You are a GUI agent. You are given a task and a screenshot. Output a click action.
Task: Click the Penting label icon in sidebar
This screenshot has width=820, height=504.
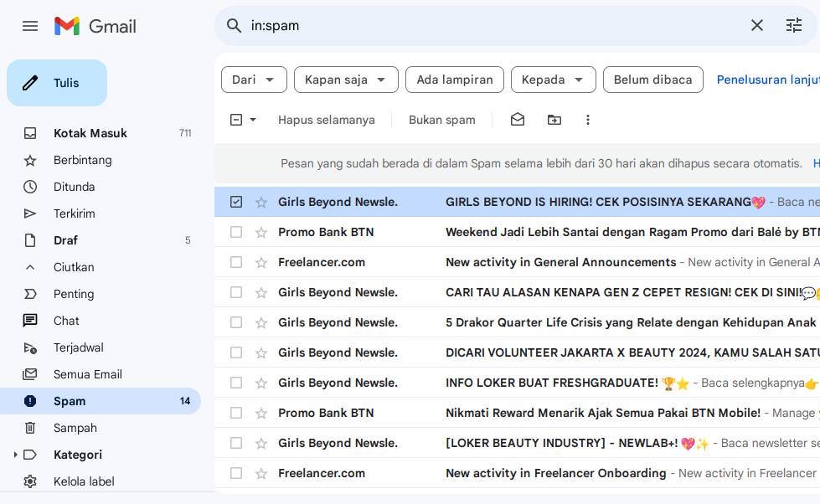pos(30,294)
